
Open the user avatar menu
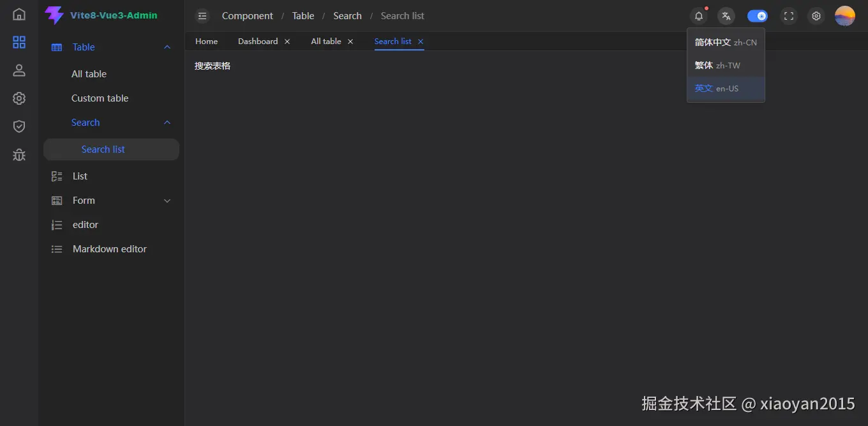[x=845, y=16]
